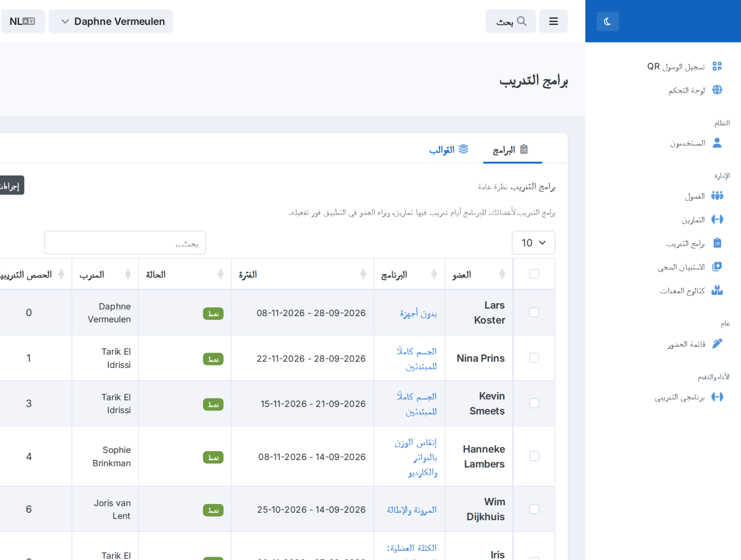Sort by the البرنامج column arrows

pos(434,274)
